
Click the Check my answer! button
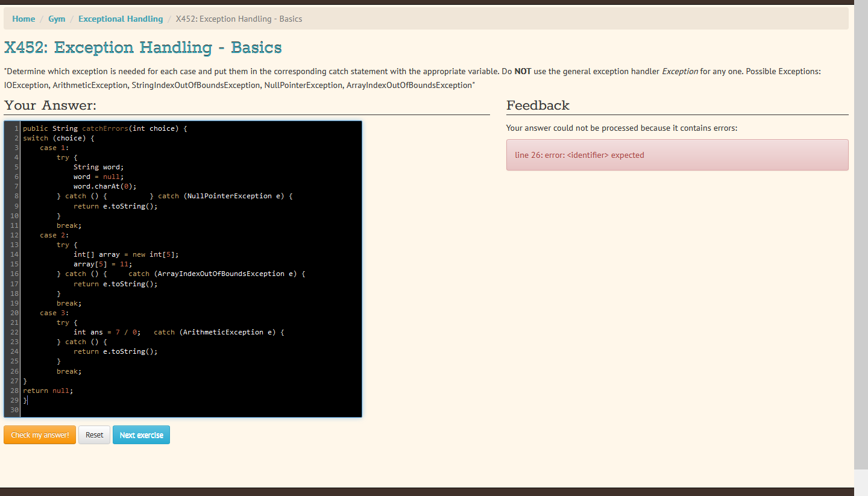pyautogui.click(x=39, y=435)
